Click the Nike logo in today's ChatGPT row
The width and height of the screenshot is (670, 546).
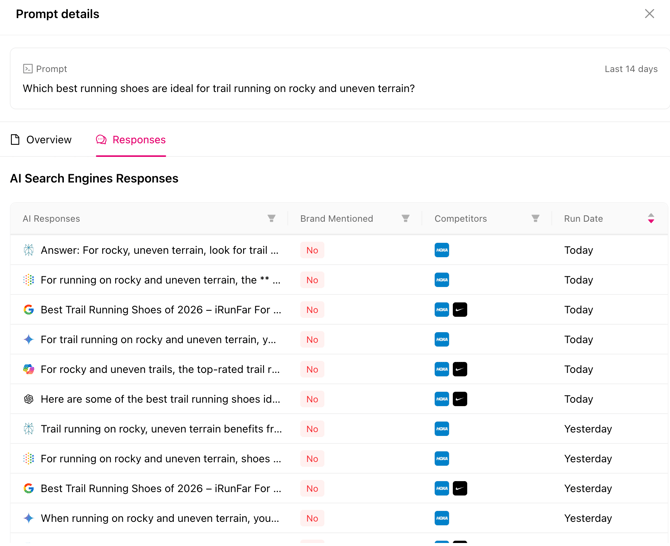pos(460,399)
